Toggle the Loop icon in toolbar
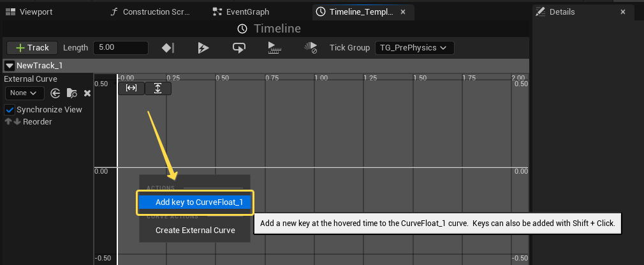Image resolution: width=644 pixels, height=265 pixels. click(x=239, y=48)
